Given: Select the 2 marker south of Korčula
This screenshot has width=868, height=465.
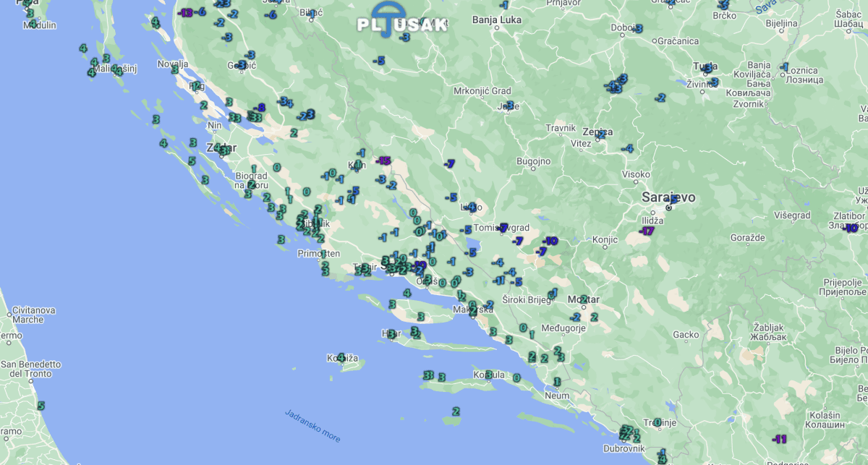Looking at the screenshot, I should coord(455,411).
